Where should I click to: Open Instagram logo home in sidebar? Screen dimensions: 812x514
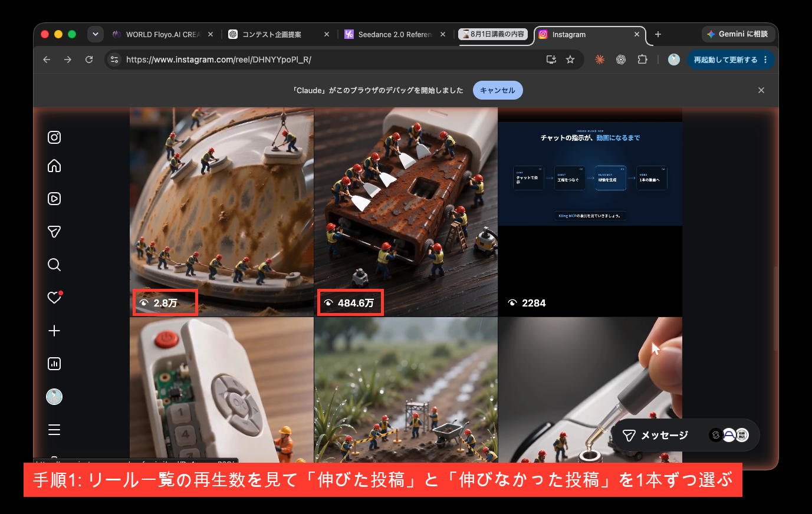point(54,137)
